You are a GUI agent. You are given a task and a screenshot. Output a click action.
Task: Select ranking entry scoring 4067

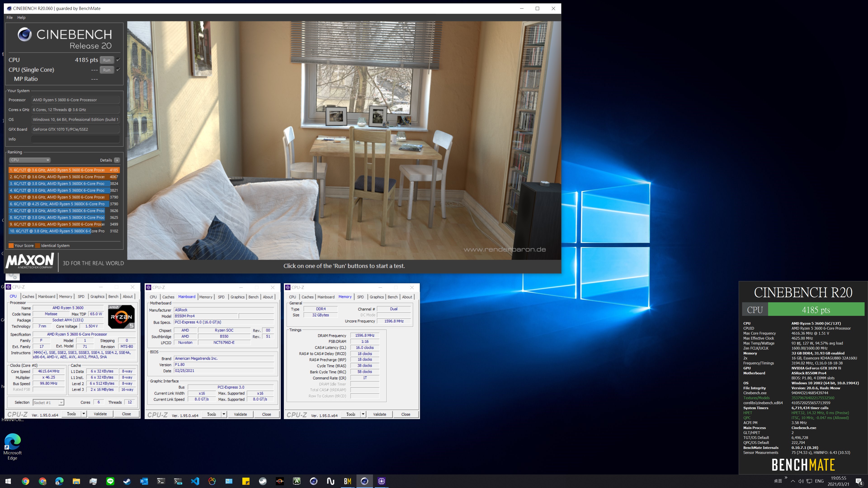[x=64, y=177]
